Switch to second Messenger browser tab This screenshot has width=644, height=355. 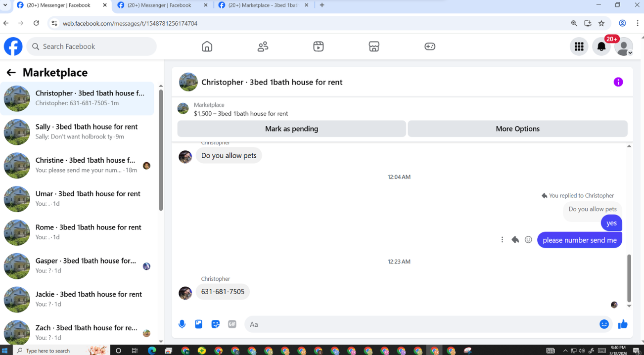162,5
